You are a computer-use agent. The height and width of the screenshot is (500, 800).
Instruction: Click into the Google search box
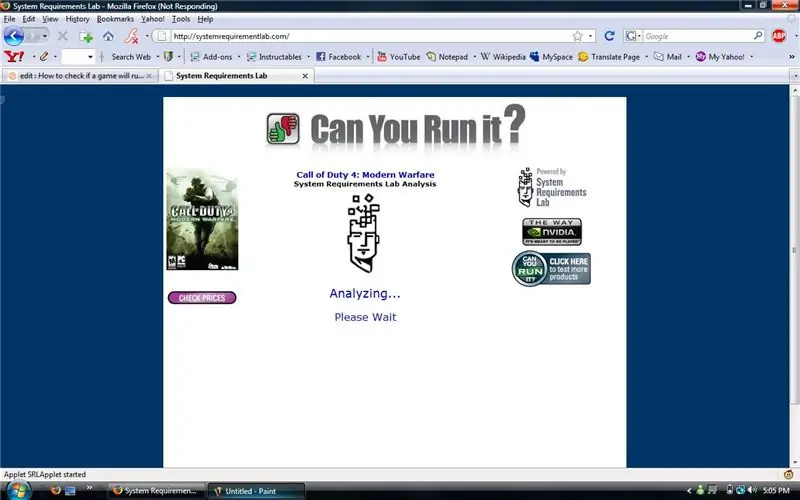(x=698, y=36)
